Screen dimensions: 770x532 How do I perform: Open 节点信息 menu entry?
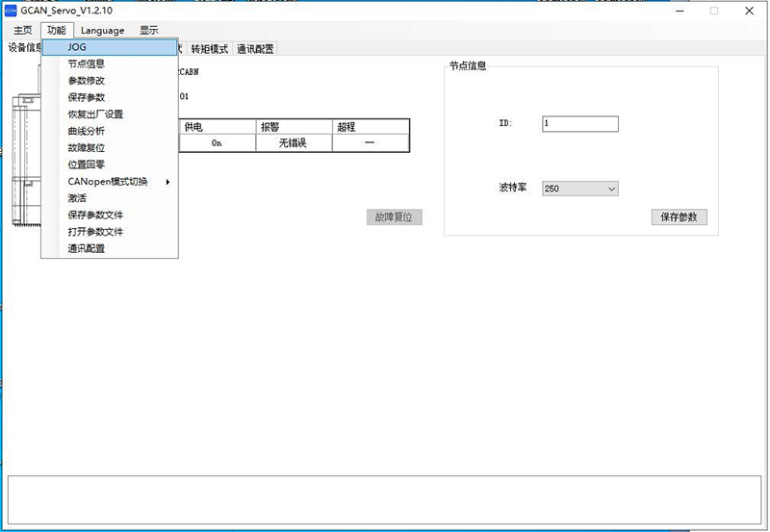(86, 63)
